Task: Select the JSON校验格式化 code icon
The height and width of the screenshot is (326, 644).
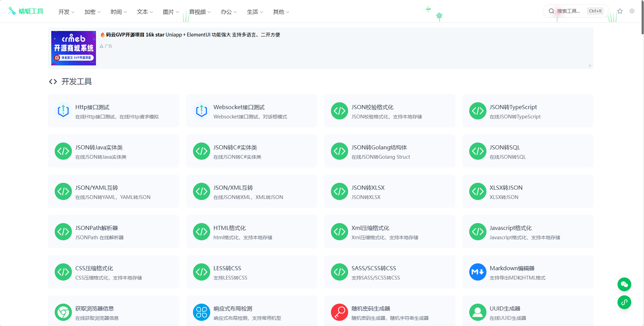Action: tap(339, 111)
